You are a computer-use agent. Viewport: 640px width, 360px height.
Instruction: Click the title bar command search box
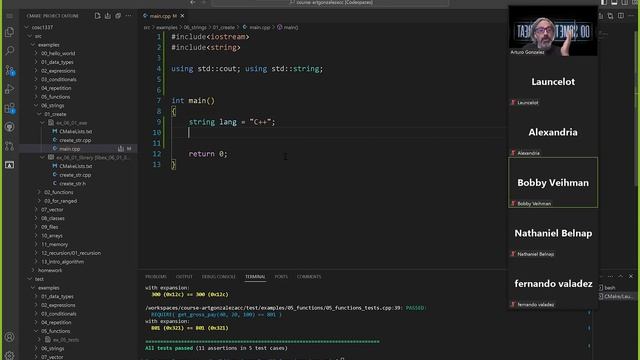pyautogui.click(x=330, y=2)
